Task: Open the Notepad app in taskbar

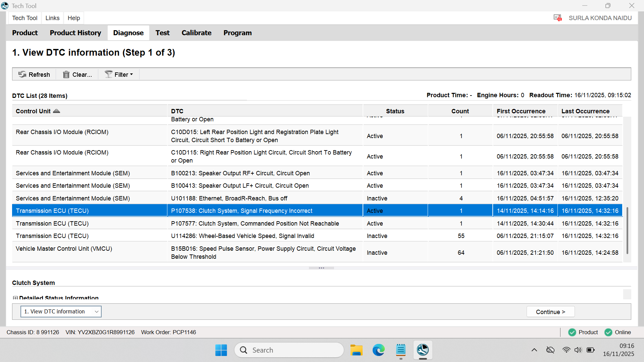Action: click(401, 350)
